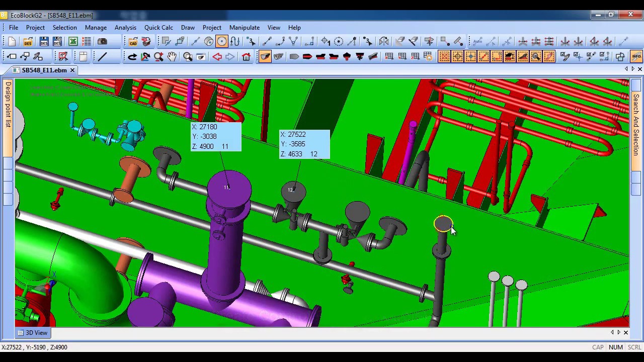Click the tab scroll right arrow at top right

tap(633, 69)
